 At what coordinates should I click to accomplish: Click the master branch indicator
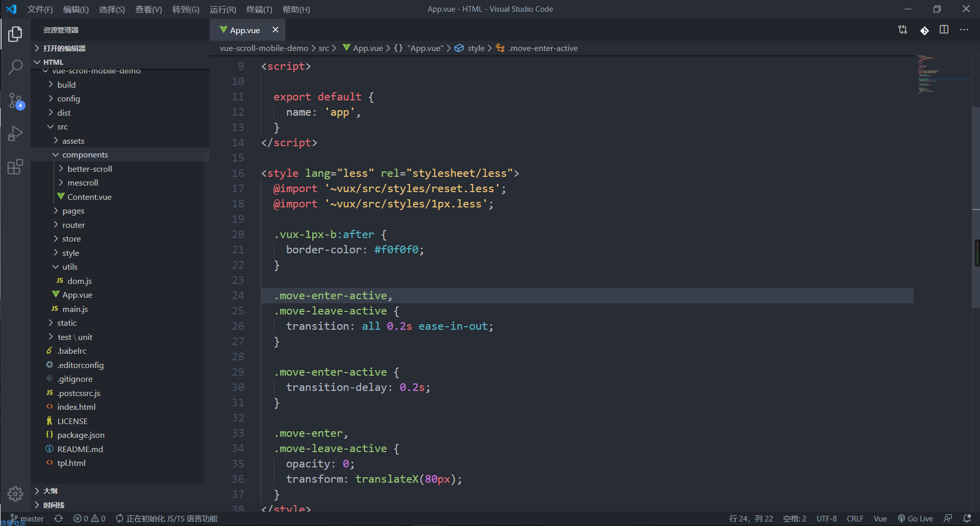tap(28, 518)
